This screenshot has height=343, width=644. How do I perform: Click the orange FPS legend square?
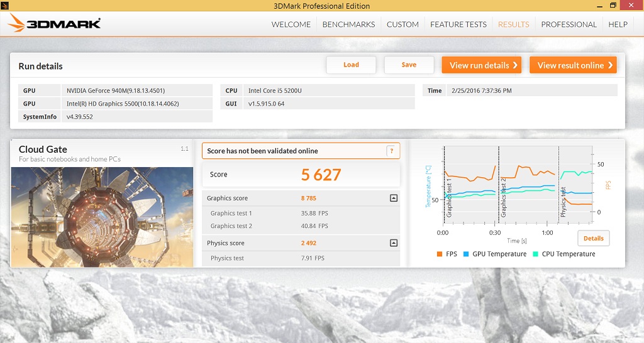click(438, 254)
